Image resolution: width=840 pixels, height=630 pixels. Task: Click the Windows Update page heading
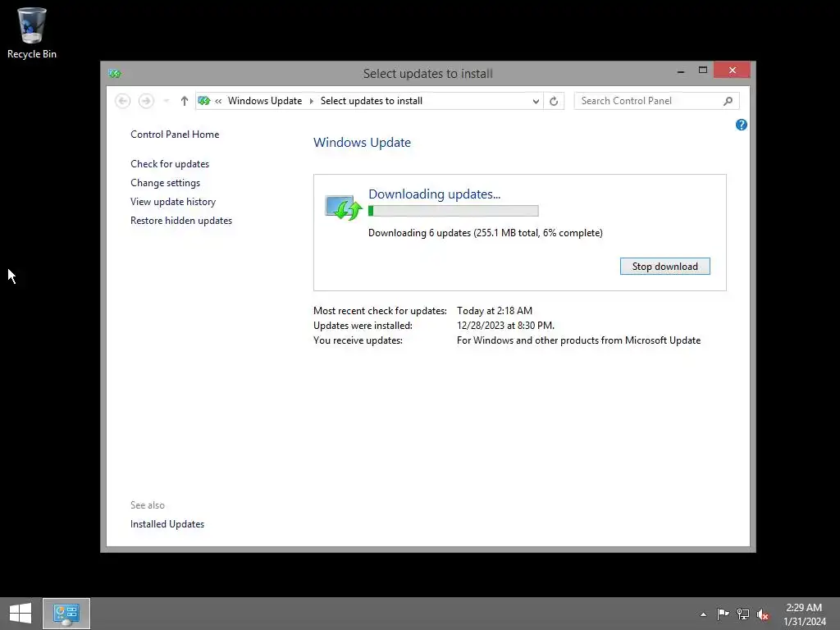click(x=362, y=143)
